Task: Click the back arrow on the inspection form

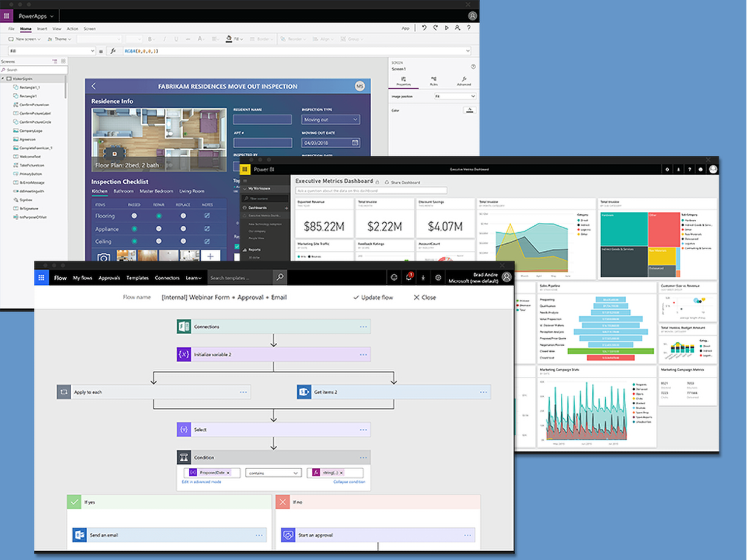Action: (x=93, y=86)
